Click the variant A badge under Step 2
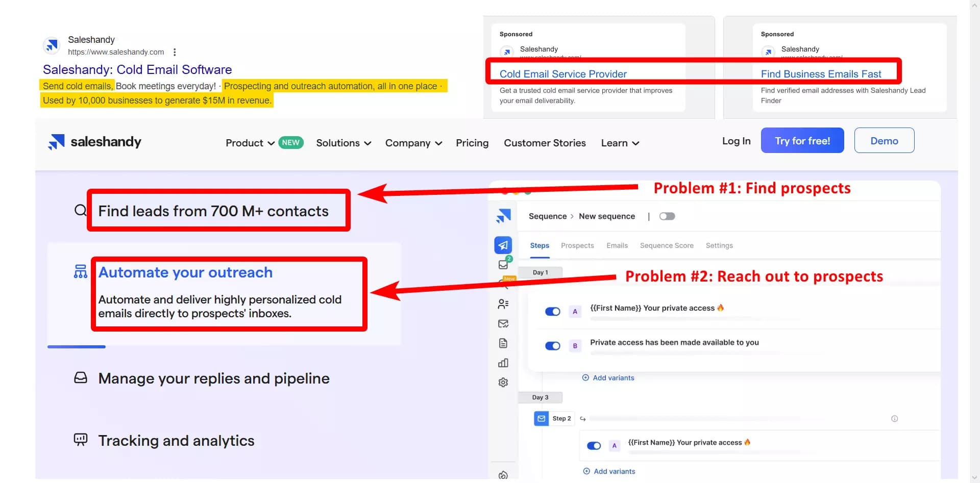 (x=615, y=446)
